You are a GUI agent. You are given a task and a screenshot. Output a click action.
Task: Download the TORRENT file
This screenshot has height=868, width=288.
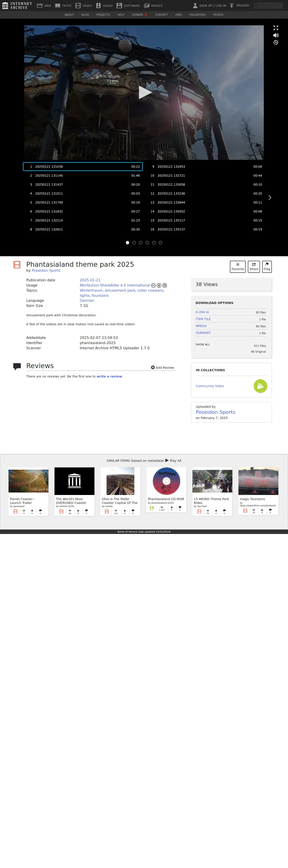[x=203, y=333]
